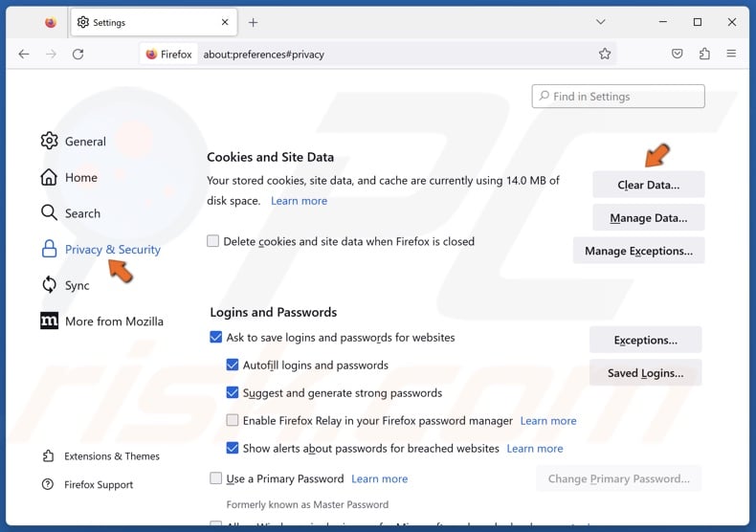This screenshot has width=756, height=532.
Task: Close the Settings tab
Action: (225, 22)
